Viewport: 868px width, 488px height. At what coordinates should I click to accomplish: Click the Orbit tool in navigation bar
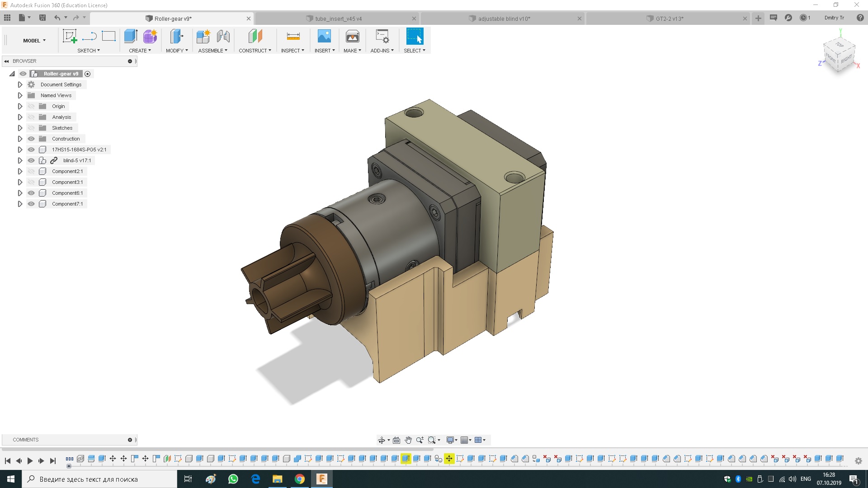click(382, 440)
